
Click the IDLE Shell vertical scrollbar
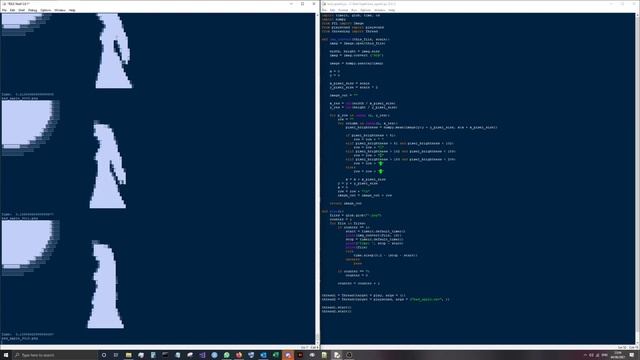(318, 179)
